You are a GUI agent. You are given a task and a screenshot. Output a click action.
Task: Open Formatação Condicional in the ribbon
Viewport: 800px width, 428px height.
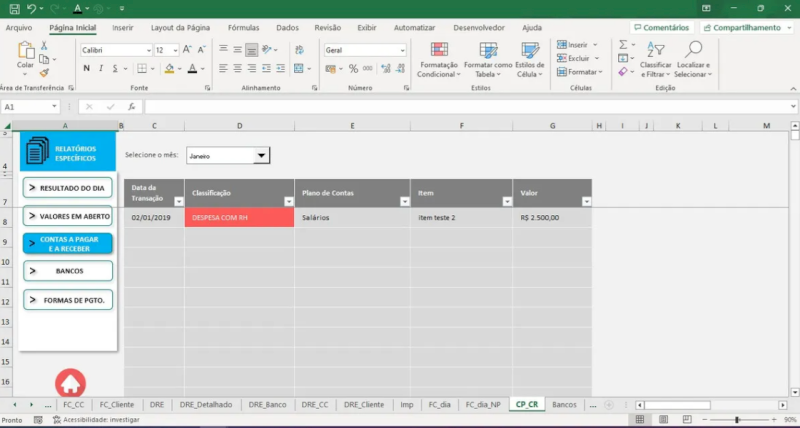tap(437, 59)
